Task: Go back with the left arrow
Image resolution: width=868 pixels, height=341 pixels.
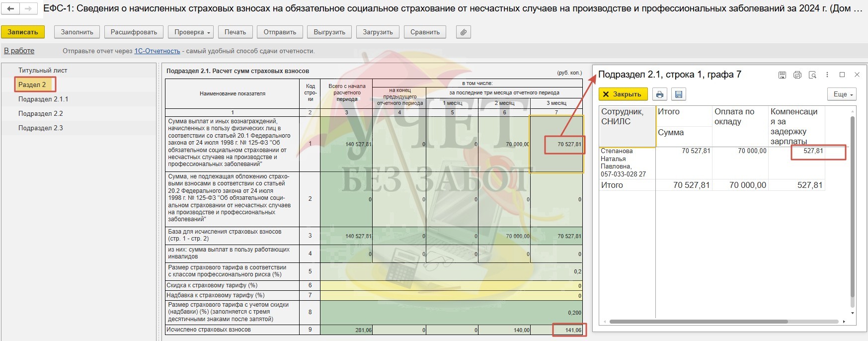Action: [10, 9]
